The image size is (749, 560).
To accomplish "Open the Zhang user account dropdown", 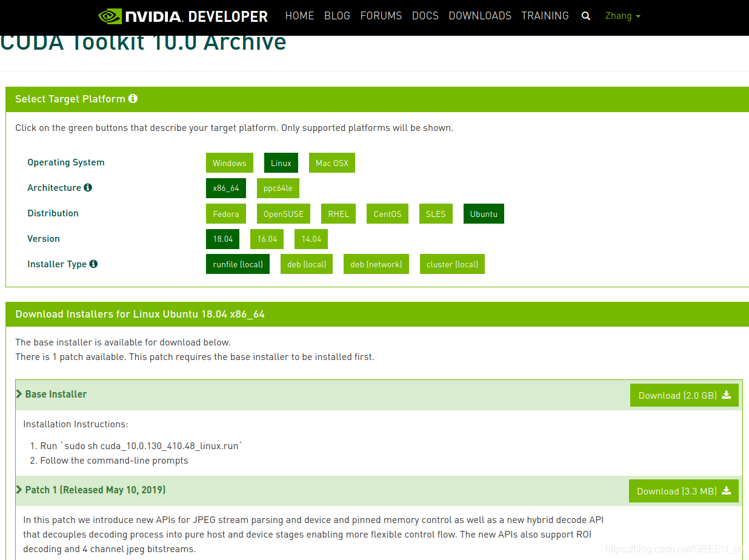I will point(623,16).
